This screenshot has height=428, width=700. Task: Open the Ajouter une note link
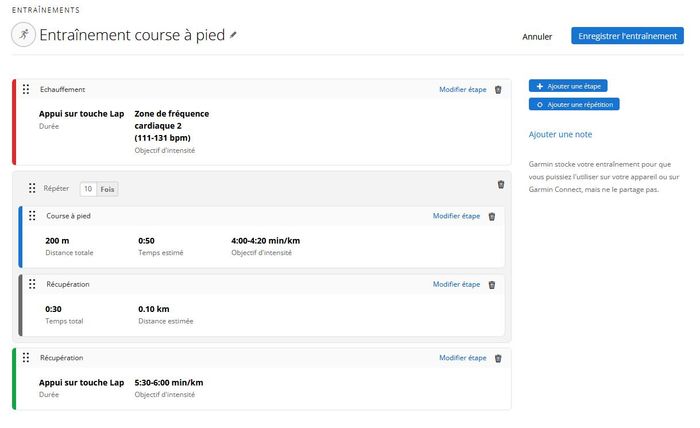(560, 134)
